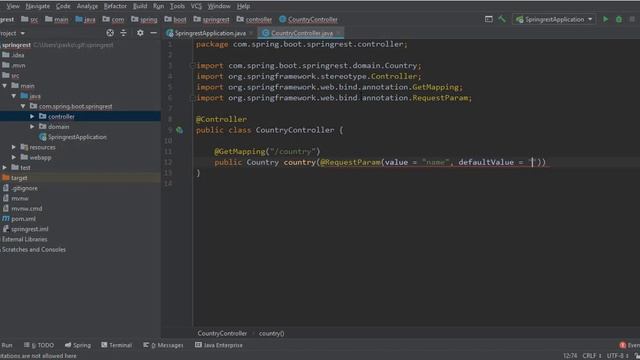The height and width of the screenshot is (360, 640).
Task: Click CountryController in navigation bar
Action: click(x=309, y=19)
